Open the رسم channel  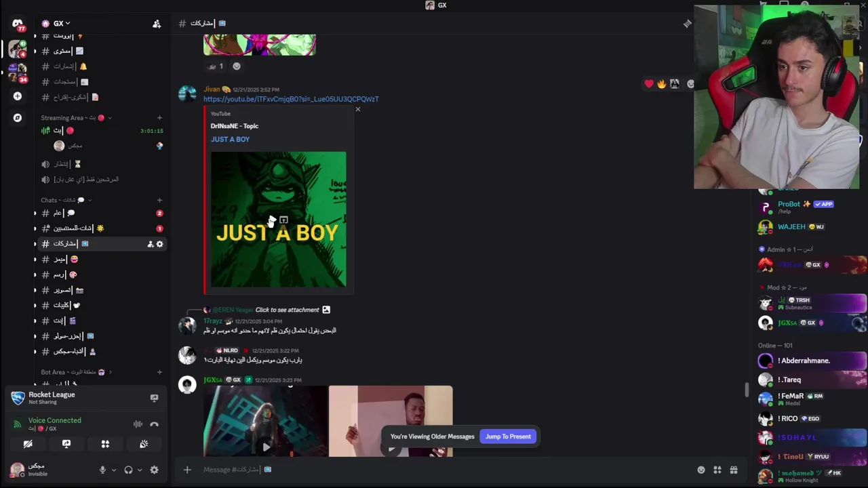100,274
